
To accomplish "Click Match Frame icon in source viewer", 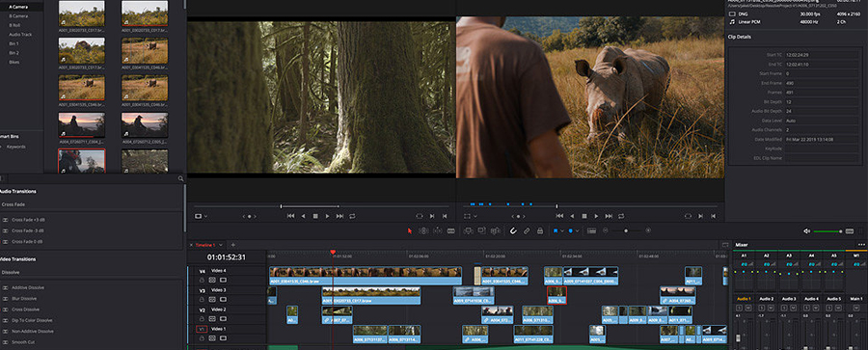I will tap(420, 216).
